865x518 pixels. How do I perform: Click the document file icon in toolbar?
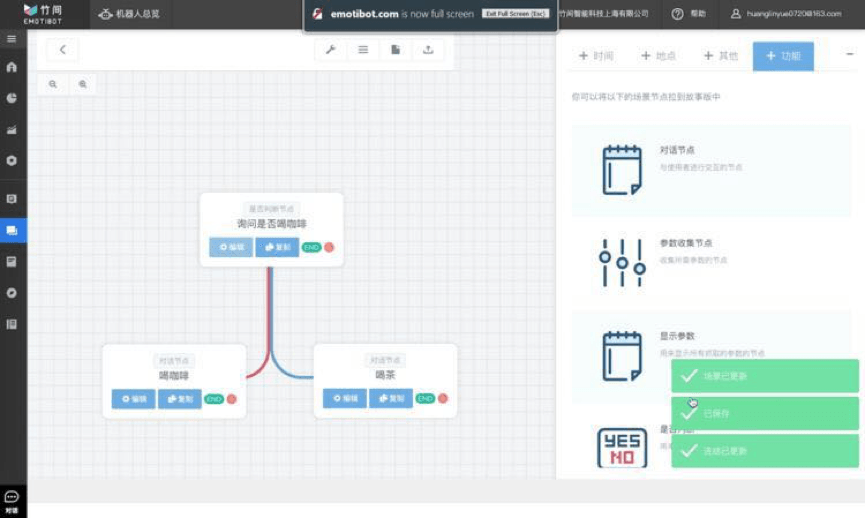(x=396, y=50)
